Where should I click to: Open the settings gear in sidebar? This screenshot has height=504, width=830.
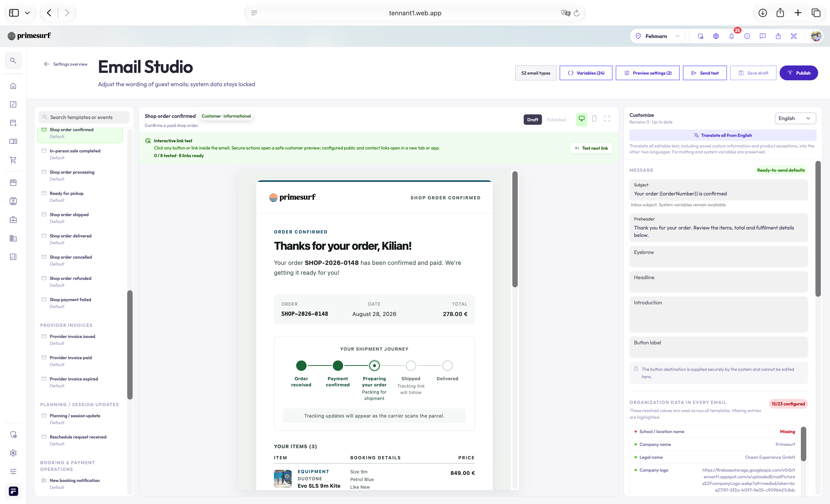point(13,453)
